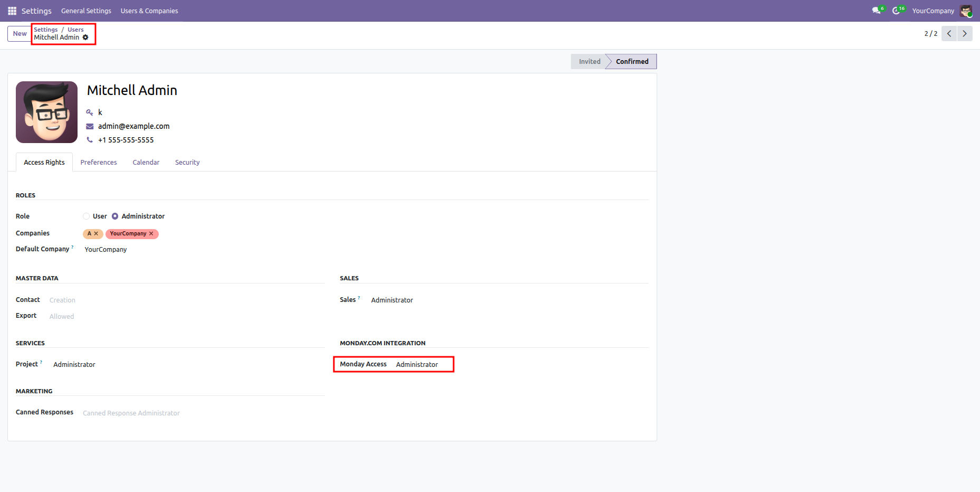Viewport: 980px width, 492px height.
Task: Switch to Preferences tab
Action: tap(99, 162)
